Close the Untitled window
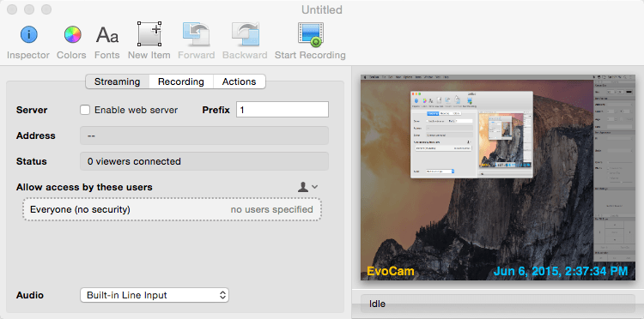Viewport: 644px width, 319px height. 12,9
